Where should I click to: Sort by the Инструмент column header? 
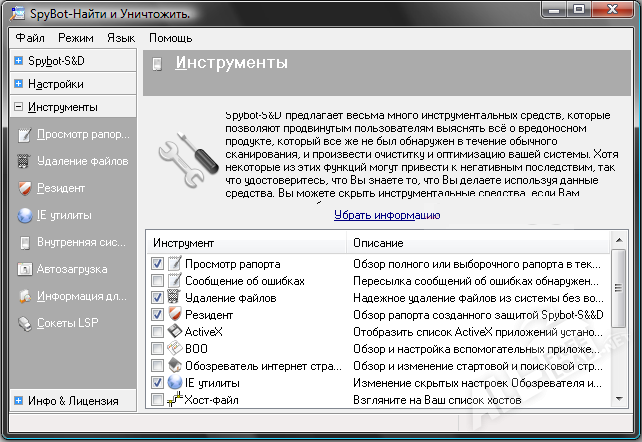pyautogui.click(x=246, y=243)
